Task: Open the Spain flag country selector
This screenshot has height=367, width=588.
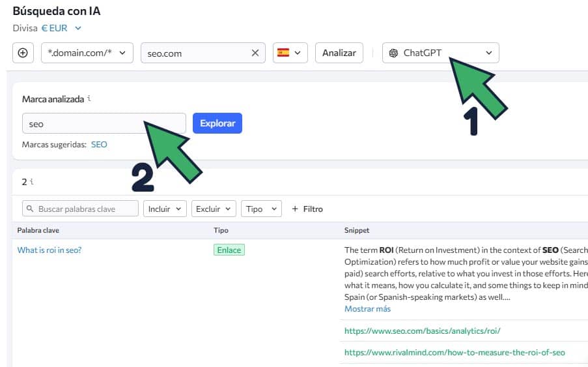Action: [290, 53]
